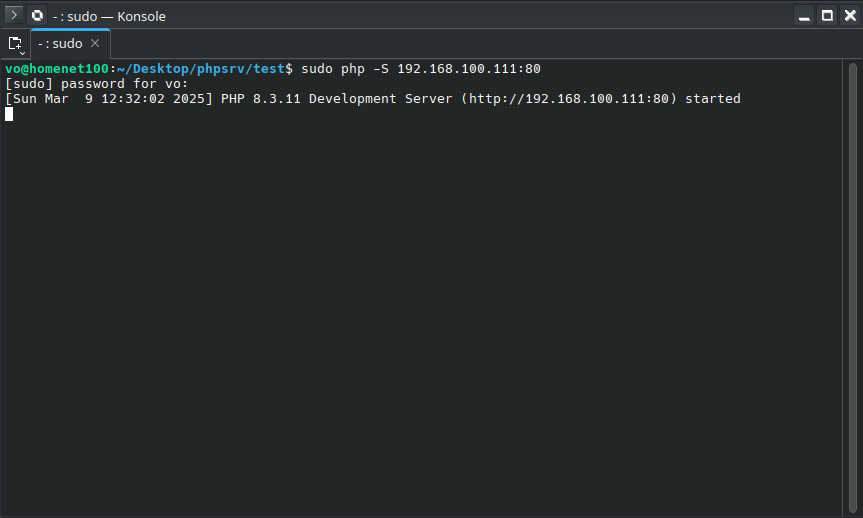Close the Konsole window
The image size is (863, 518).
850,15
